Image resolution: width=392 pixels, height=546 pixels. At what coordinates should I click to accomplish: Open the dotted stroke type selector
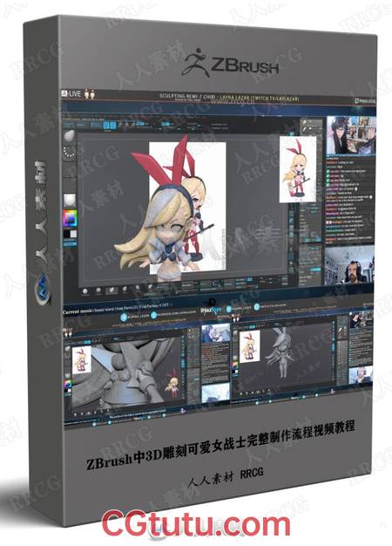pyautogui.click(x=69, y=154)
